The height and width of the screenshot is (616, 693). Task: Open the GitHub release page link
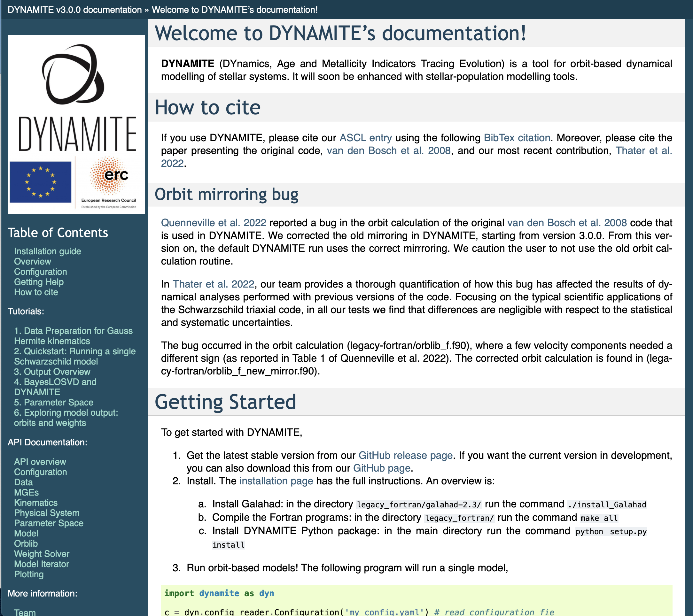406,455
